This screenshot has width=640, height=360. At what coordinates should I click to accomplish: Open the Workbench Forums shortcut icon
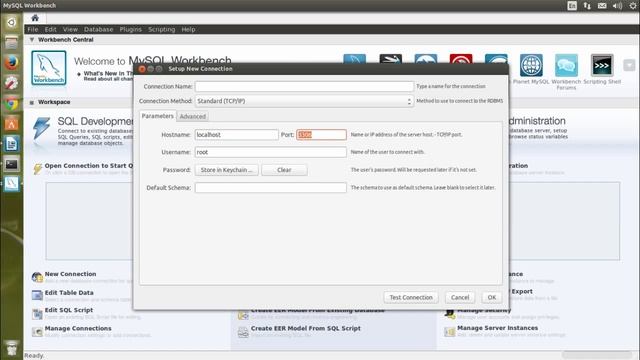pyautogui.click(x=566, y=65)
